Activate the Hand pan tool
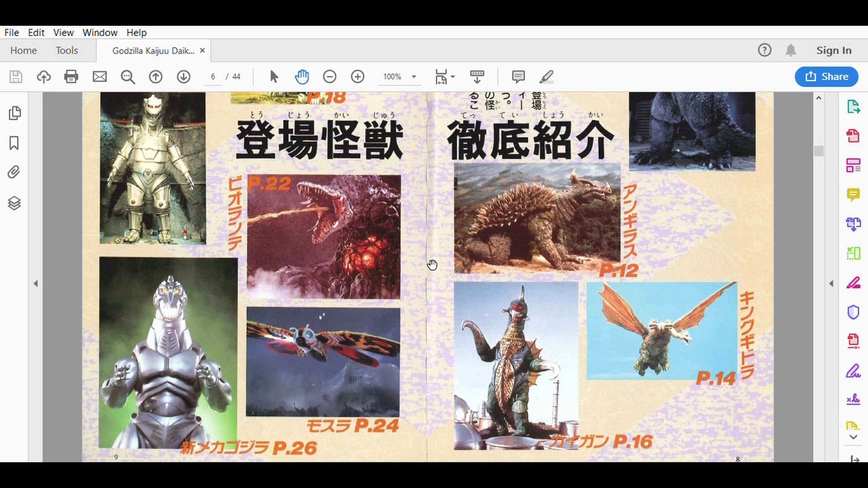 click(302, 77)
